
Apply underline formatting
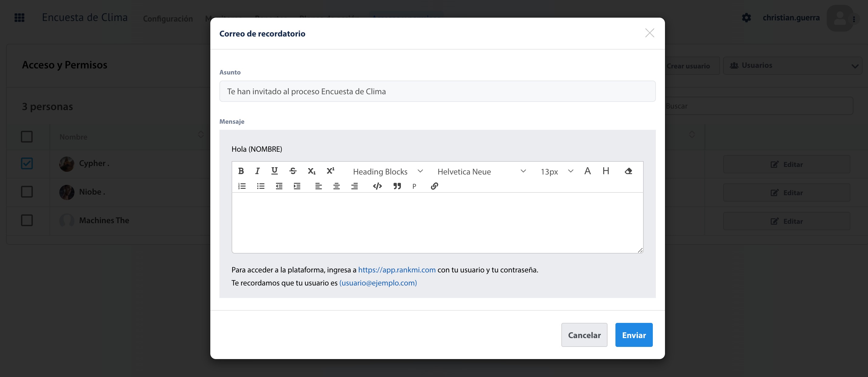pos(275,171)
